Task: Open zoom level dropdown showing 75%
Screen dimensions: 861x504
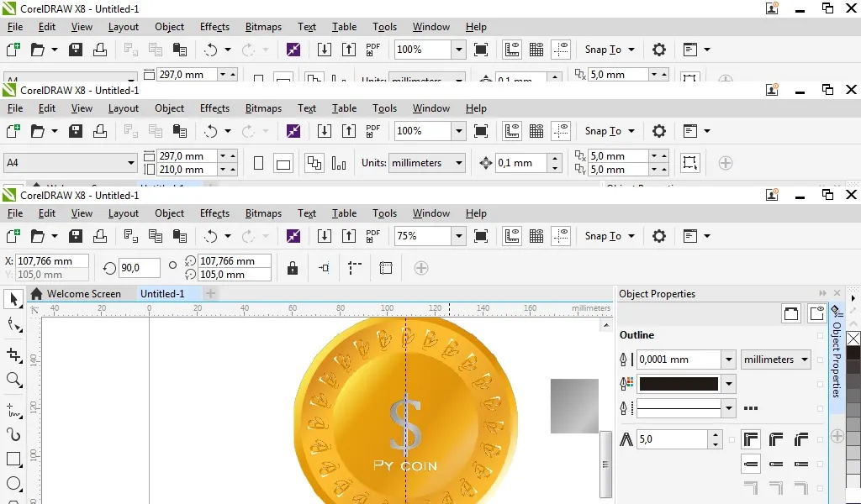Action: pyautogui.click(x=458, y=236)
